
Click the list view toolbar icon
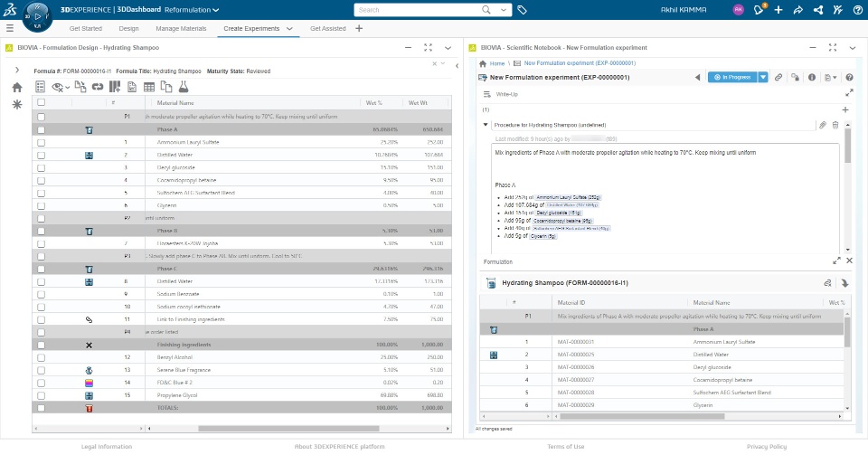coord(40,86)
